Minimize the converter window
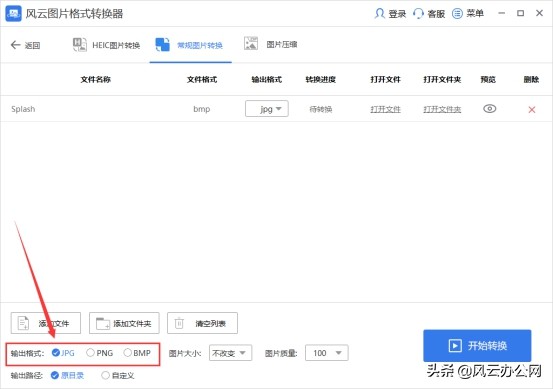The image size is (553, 389). click(x=502, y=13)
